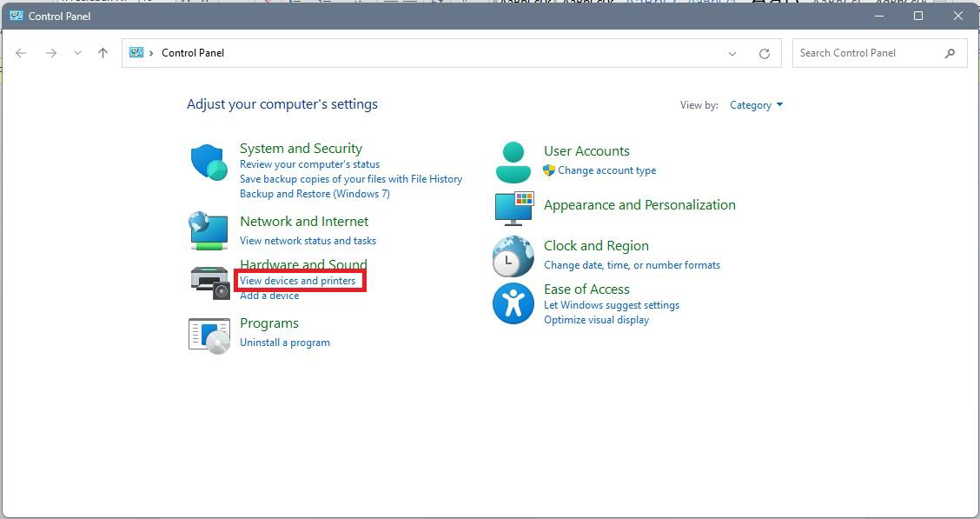This screenshot has height=519, width=980.
Task: Click Change account type link
Action: click(x=606, y=170)
